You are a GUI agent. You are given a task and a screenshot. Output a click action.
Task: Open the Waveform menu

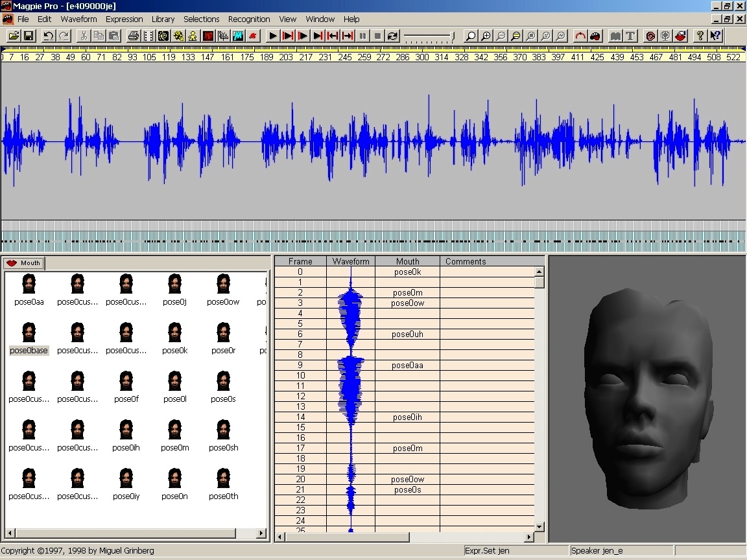point(78,19)
